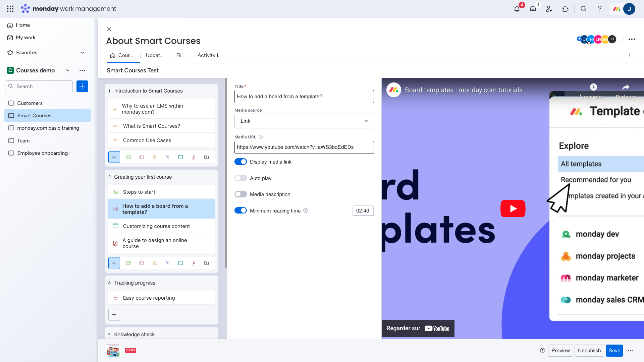Add new item with blue plus button
The width and height of the screenshot is (644, 362).
pyautogui.click(x=82, y=86)
